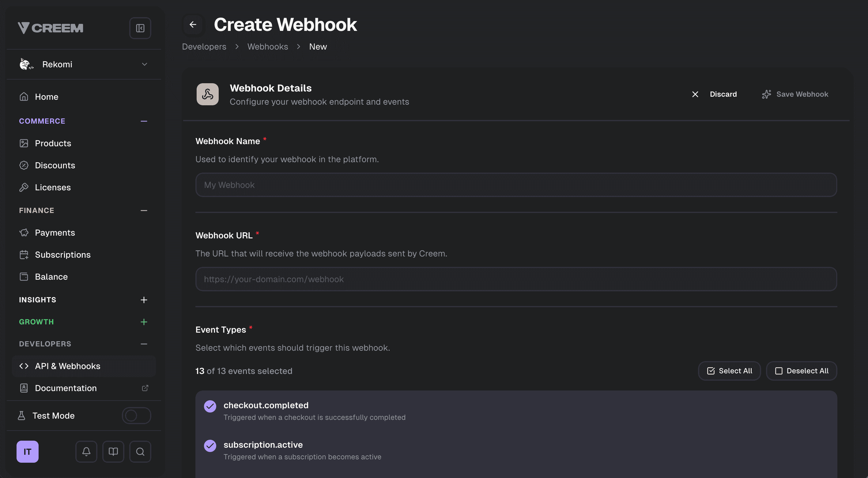This screenshot has width=868, height=478.
Task: Open the Discounts page
Action: (84, 165)
